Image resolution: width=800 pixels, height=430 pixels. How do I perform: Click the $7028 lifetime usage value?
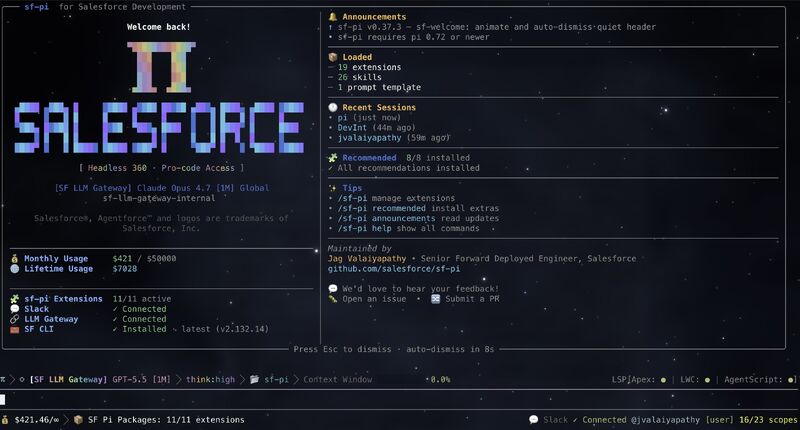click(x=125, y=269)
